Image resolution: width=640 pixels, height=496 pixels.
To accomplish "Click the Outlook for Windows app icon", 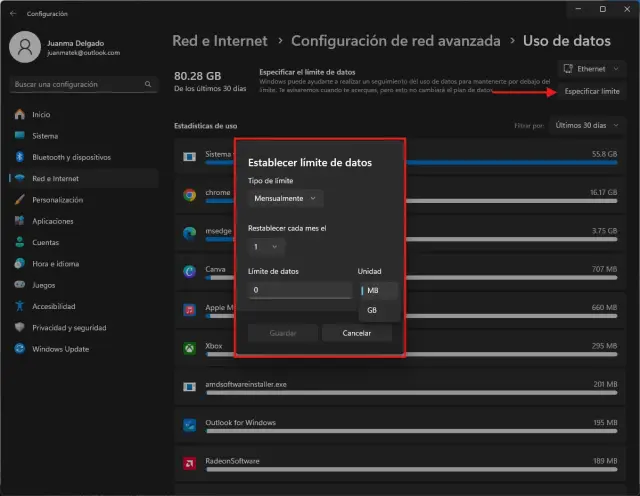I will pos(189,425).
